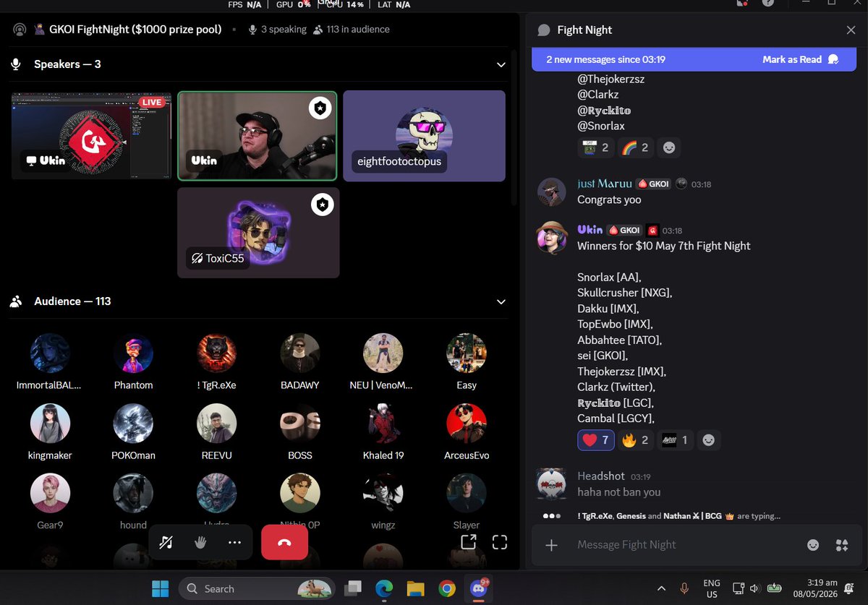
Task: Open kingmaker audience member avatar
Action: (50, 424)
